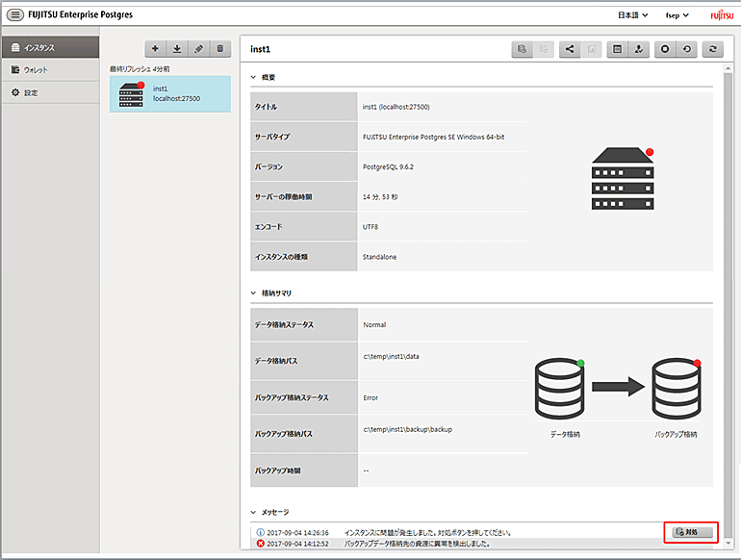Viewport: 741px width, 560px height.
Task: Open 設定 in the sidebar
Action: (50, 92)
